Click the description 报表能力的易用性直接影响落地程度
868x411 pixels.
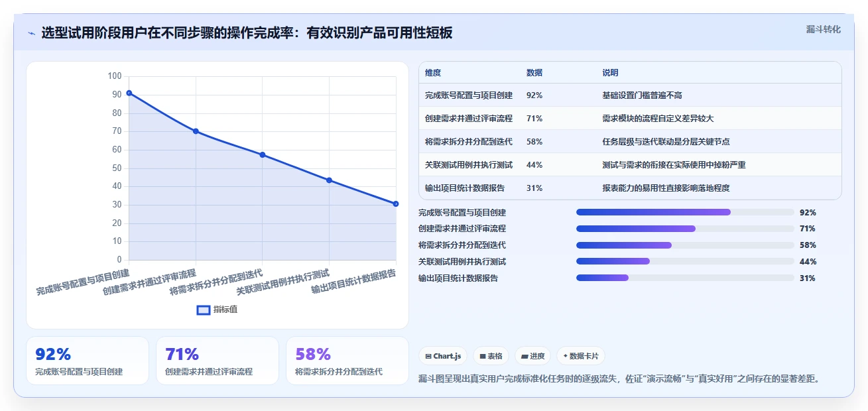point(666,188)
